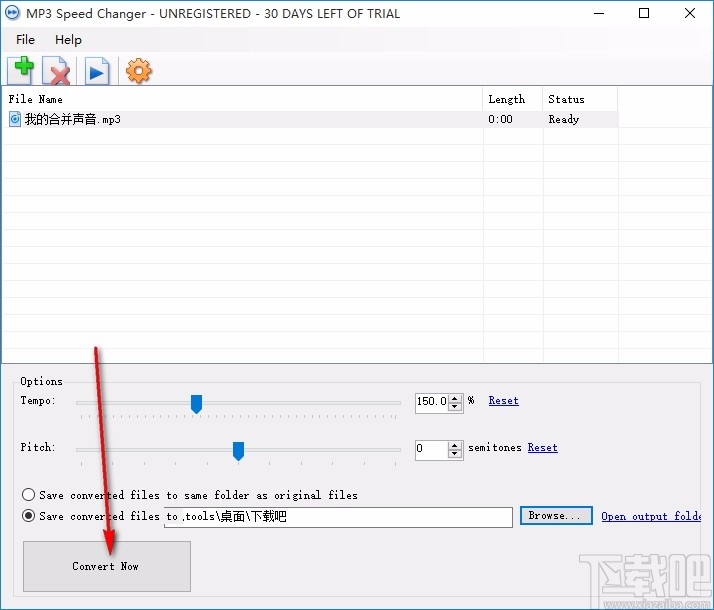Click the Pitch slider handle
The height and width of the screenshot is (610, 714).
[x=238, y=451]
